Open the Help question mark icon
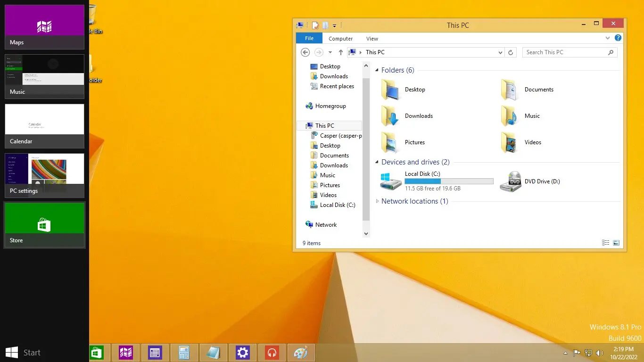This screenshot has width=644, height=362. (x=618, y=38)
